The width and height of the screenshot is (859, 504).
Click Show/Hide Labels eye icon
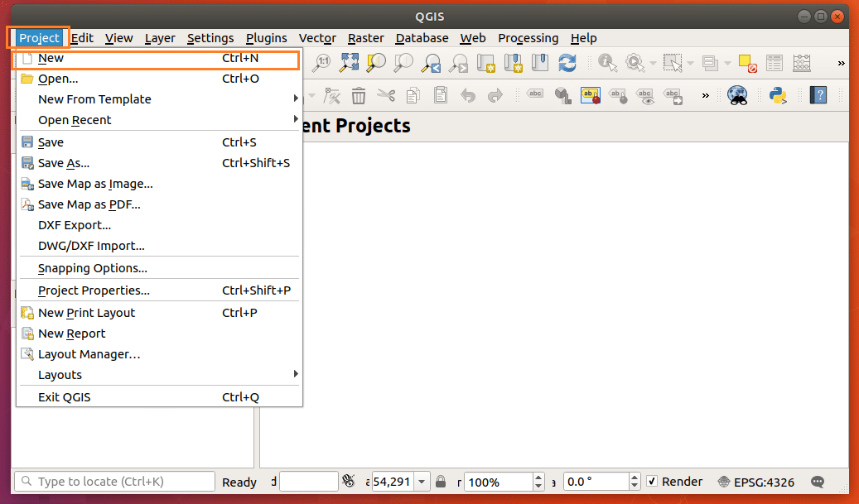645,96
